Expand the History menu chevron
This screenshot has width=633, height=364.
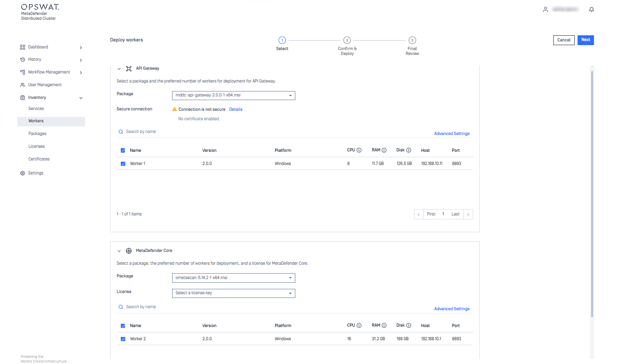tap(81, 60)
